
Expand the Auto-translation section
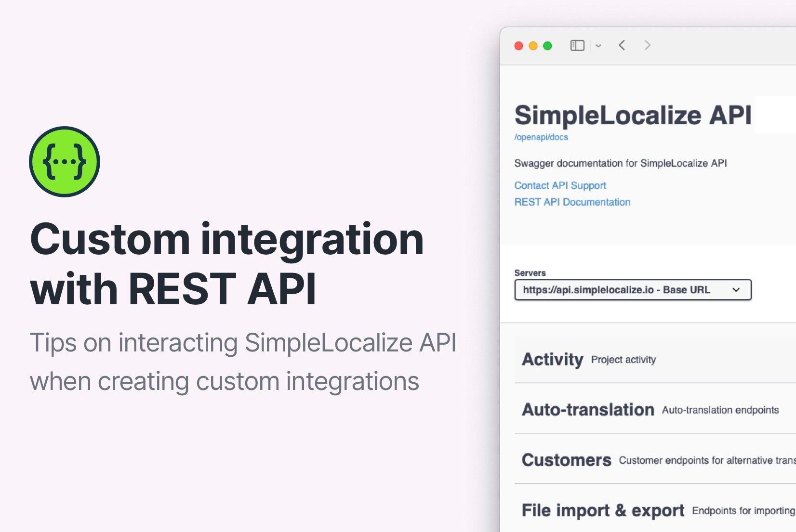(655, 410)
